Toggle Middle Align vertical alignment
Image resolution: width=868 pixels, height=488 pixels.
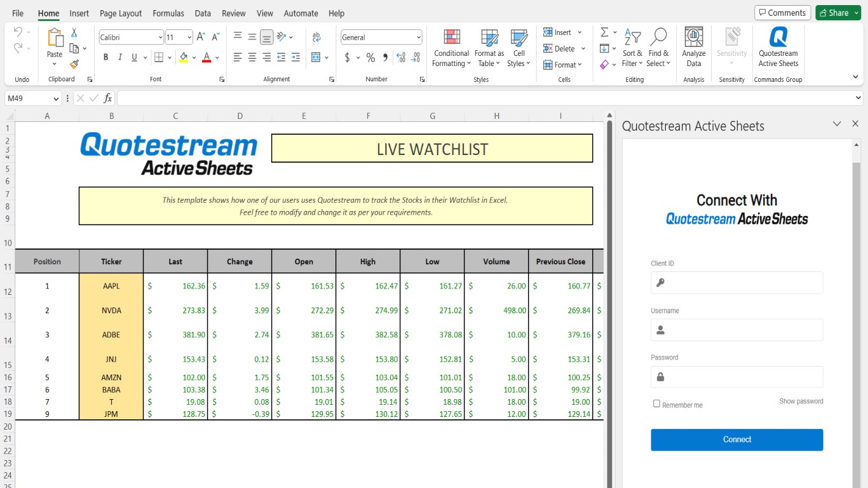coord(252,37)
